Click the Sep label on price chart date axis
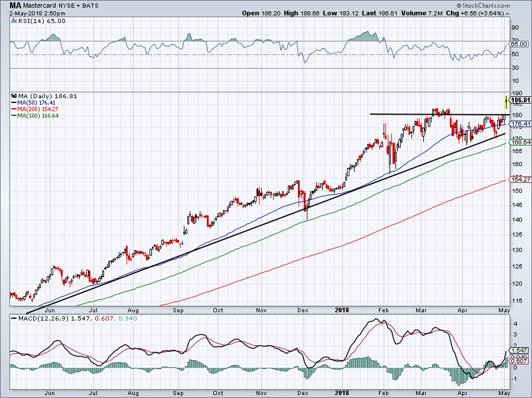532x398 pixels. coord(178,310)
